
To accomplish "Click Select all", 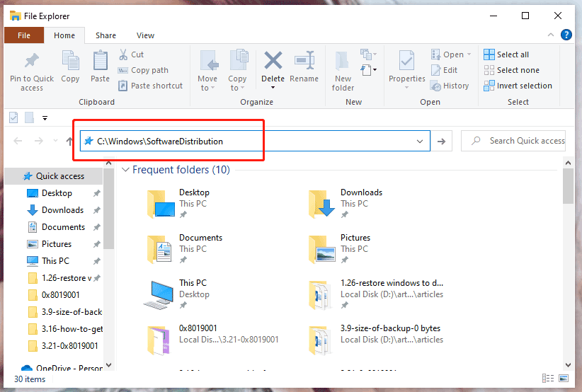I will [x=506, y=54].
